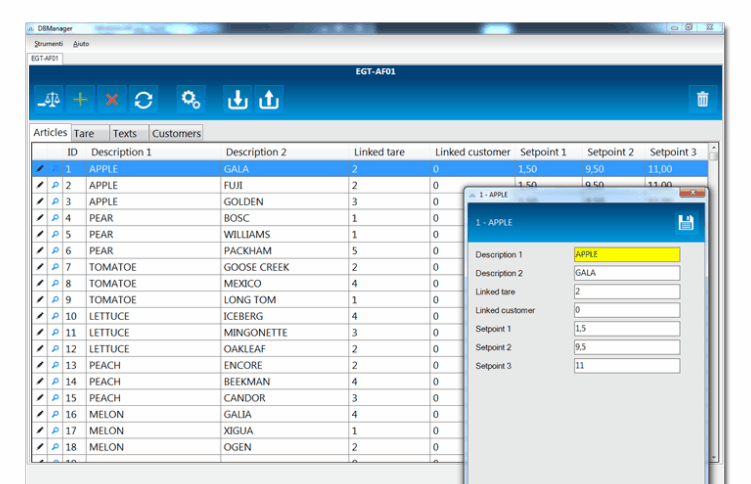Click the Linked tare input field
This screenshot has width=751, height=484.
click(x=627, y=292)
